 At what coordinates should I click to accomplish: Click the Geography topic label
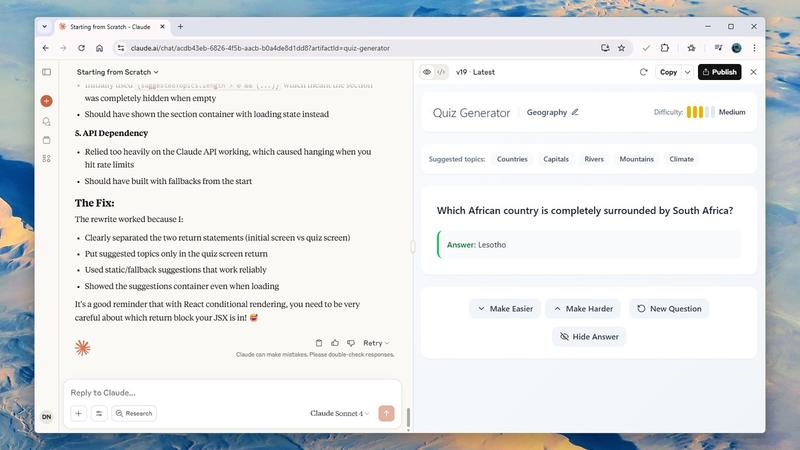click(546, 112)
